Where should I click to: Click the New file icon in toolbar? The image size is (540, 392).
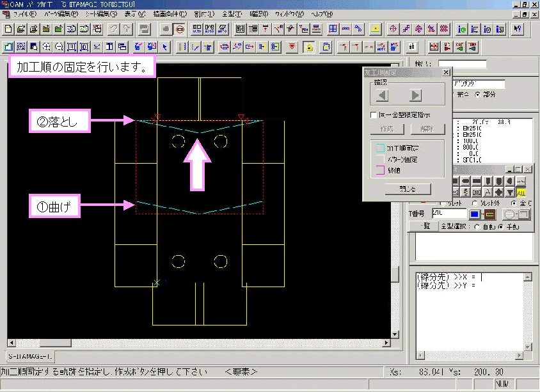(x=8, y=29)
